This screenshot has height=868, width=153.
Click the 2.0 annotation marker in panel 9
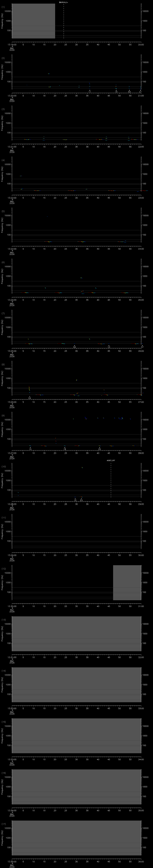[100, 449]
